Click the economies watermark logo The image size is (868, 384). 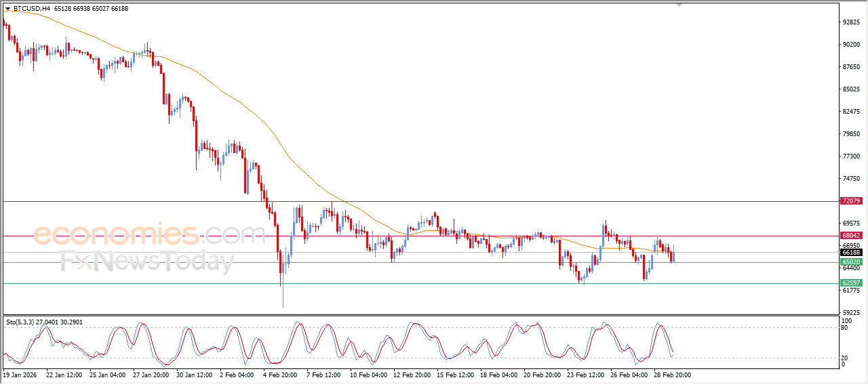point(149,234)
